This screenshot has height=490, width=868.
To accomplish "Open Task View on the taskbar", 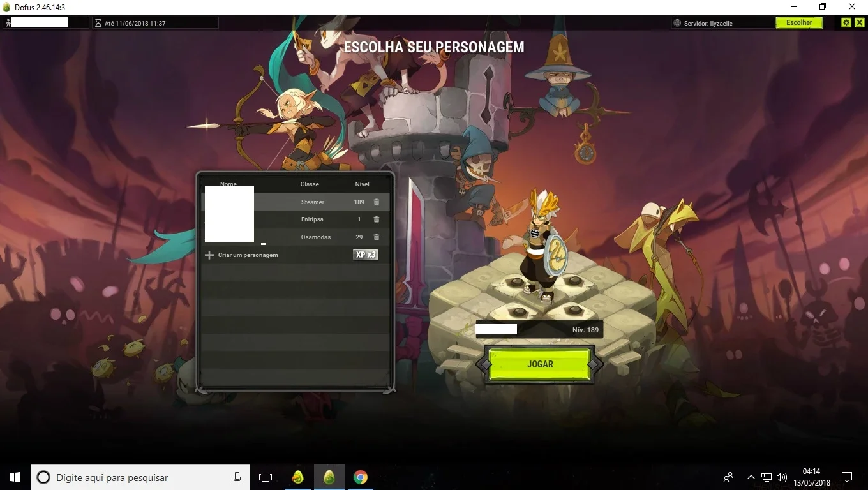I will 266,477.
